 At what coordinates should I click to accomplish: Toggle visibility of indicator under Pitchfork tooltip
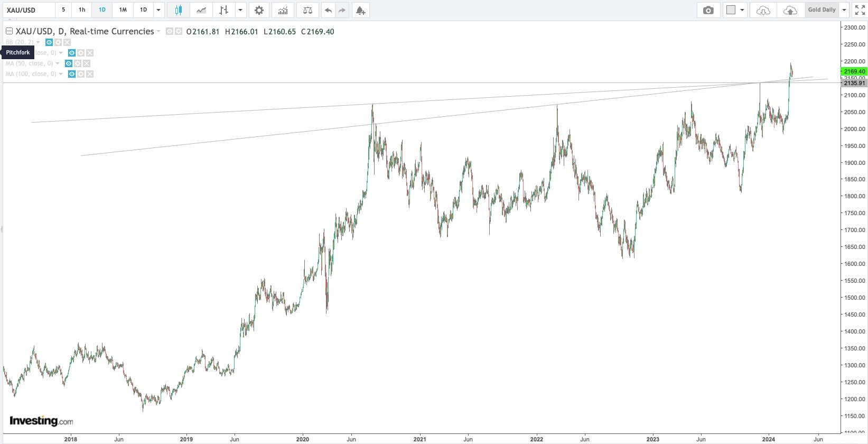72,53
